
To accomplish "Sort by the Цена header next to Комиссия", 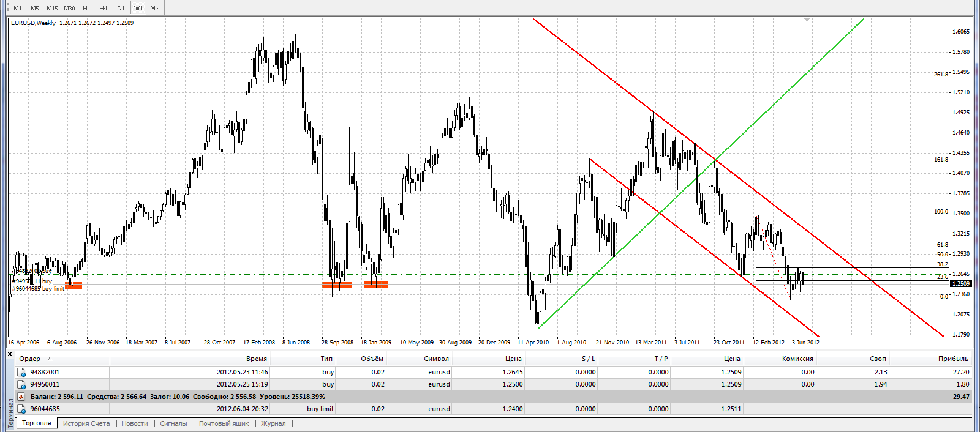I will coord(732,359).
